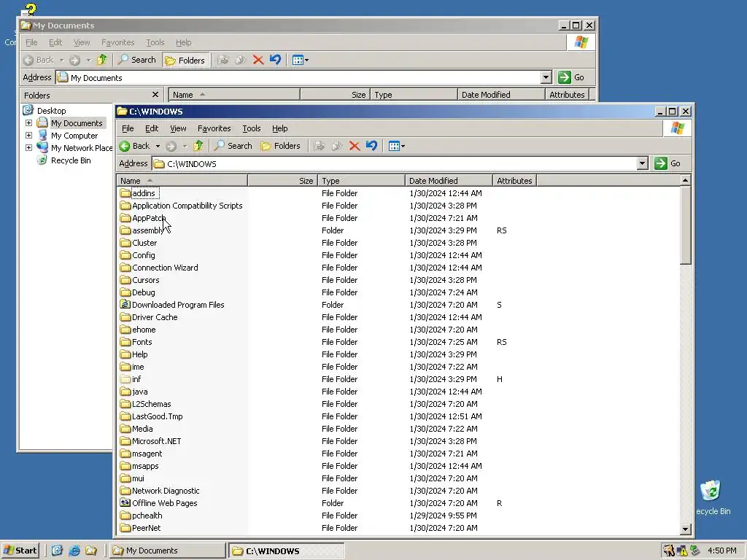Image resolution: width=747 pixels, height=560 pixels.
Task: Click the Up icon in My Documents toolbar
Action: (102, 60)
